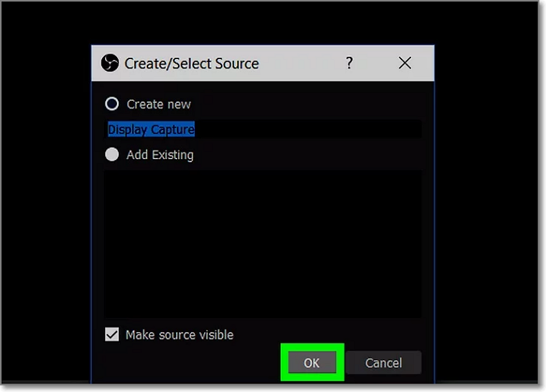This screenshot has height=392, width=546.
Task: Click the Create new label text
Action: click(x=158, y=104)
